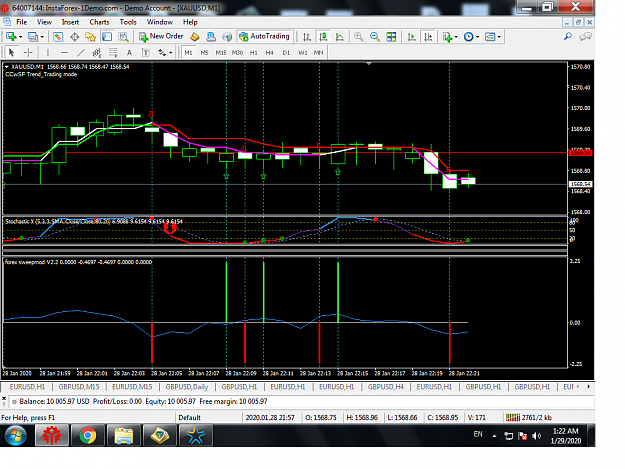Select the horizontal line drawing tool
The image size is (625, 469).
[64, 52]
